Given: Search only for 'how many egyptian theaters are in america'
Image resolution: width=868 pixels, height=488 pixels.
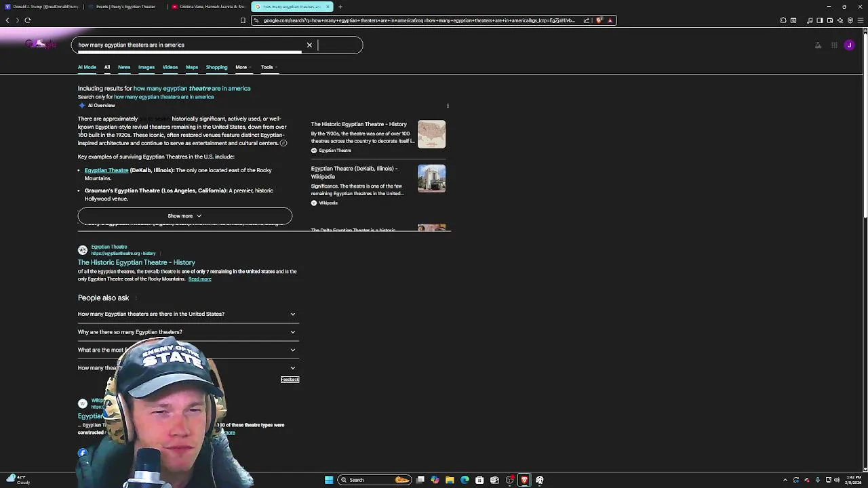Looking at the screenshot, I should (163, 97).
